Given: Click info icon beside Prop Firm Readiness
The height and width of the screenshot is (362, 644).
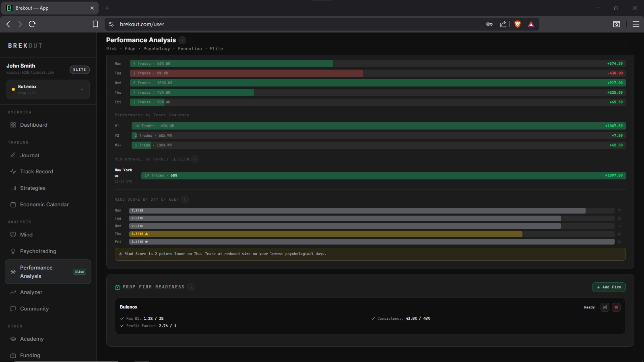Looking at the screenshot, I should point(191,287).
